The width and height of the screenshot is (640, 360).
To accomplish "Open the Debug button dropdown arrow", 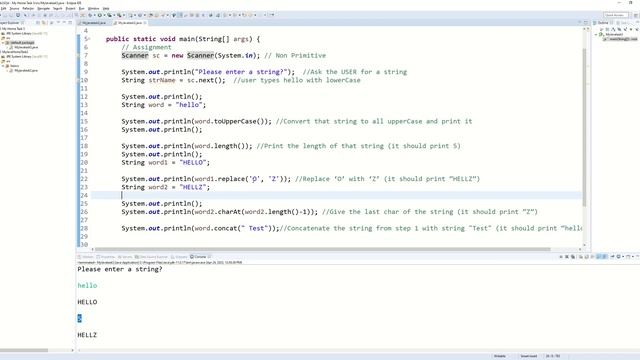I will (x=95, y=15).
